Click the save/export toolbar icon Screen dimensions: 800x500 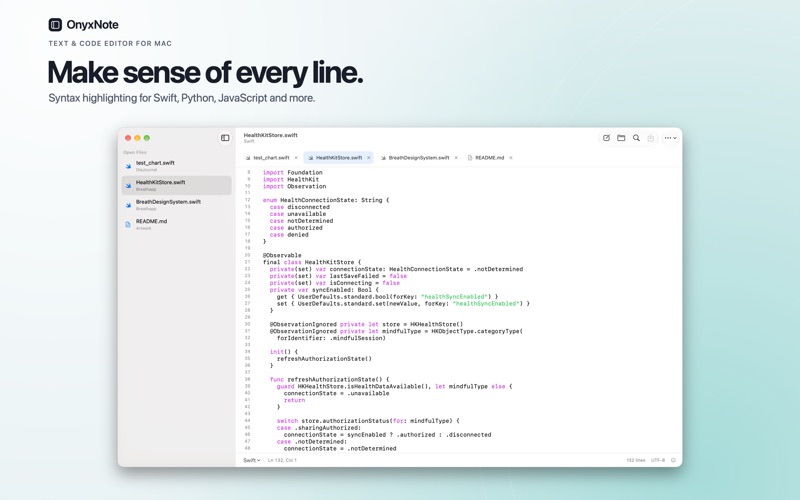[651, 138]
